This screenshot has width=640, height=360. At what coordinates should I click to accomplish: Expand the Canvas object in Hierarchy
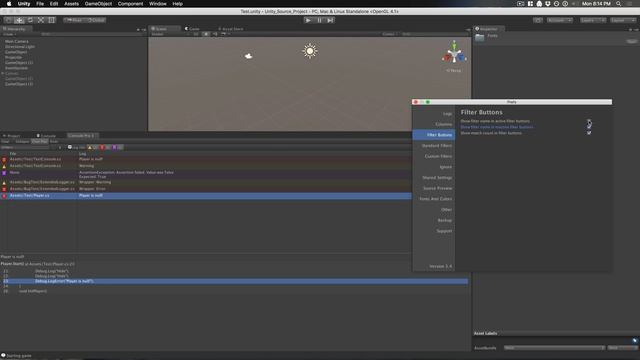pyautogui.click(x=3, y=73)
